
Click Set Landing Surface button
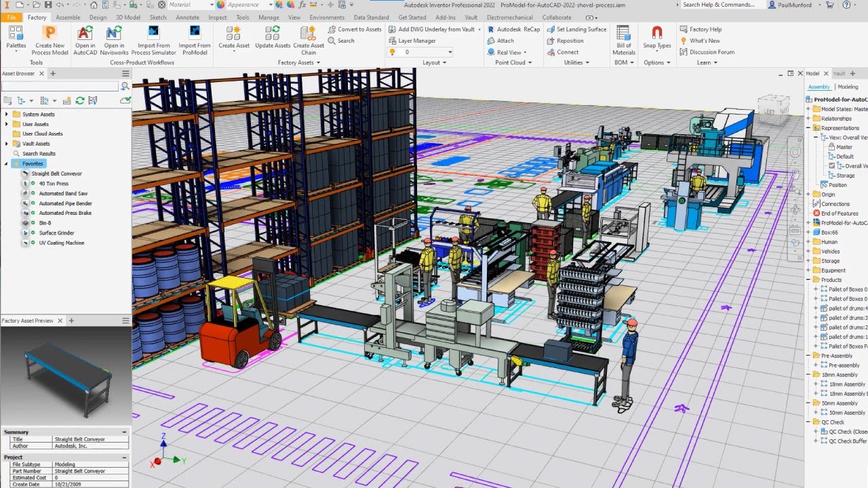[576, 29]
